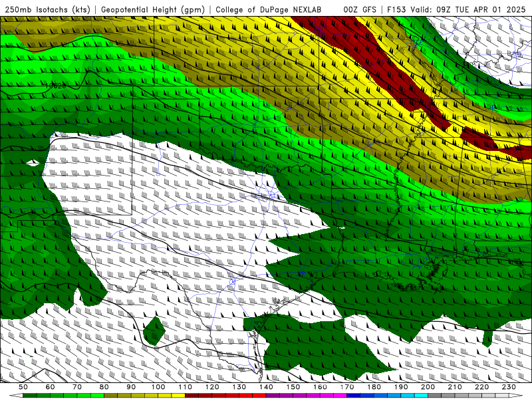
Task: Click the "10620" height contour label
Action: click(x=56, y=86)
